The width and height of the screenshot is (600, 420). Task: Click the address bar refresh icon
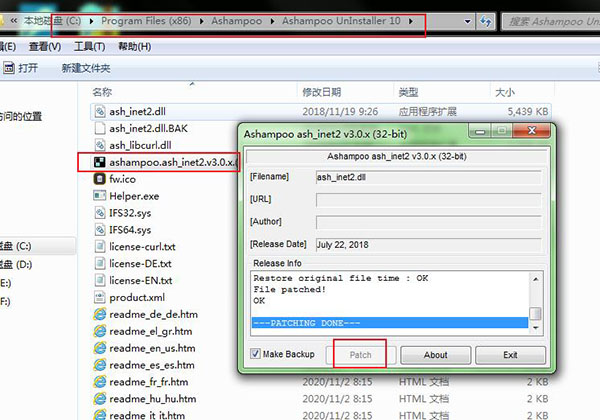(486, 21)
